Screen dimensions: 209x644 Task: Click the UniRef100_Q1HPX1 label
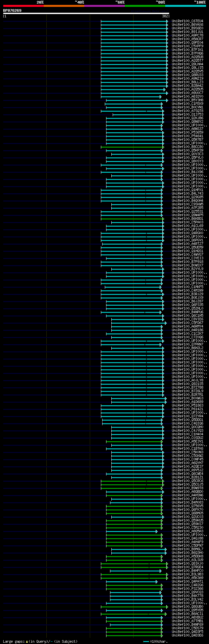[187, 190]
